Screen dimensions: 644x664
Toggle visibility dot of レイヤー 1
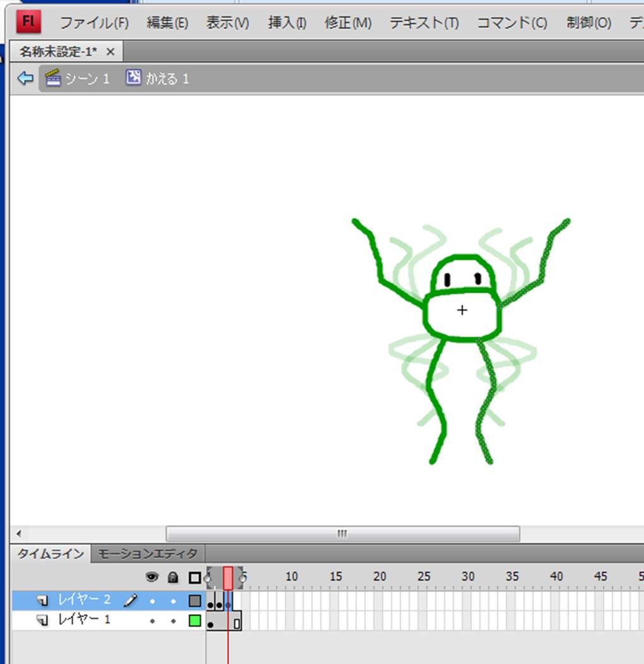click(x=152, y=620)
